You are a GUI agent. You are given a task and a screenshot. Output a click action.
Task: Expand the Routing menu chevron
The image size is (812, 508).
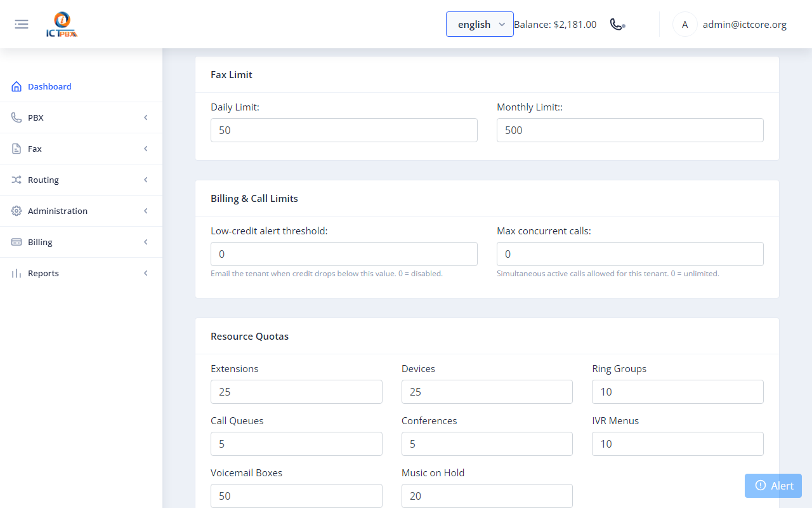click(x=146, y=180)
